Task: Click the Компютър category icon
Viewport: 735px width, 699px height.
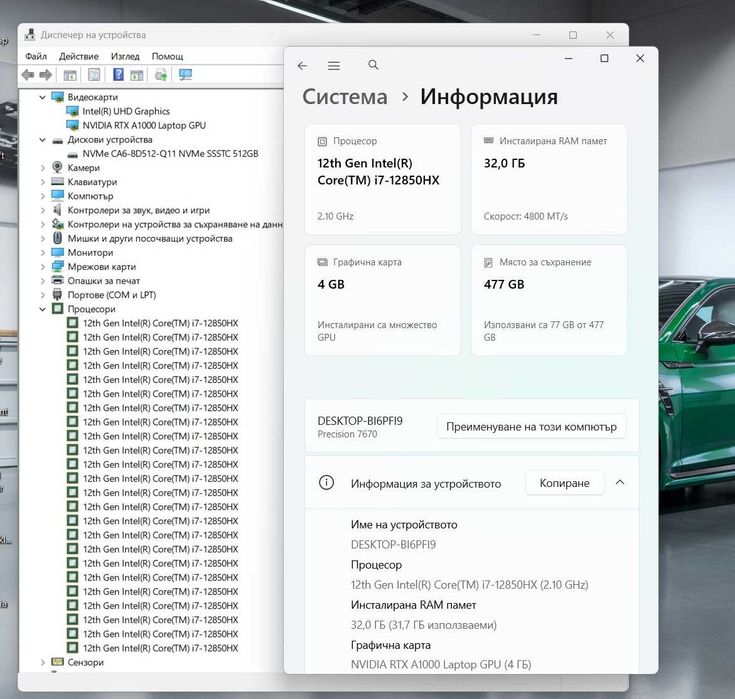Action: pyautogui.click(x=57, y=195)
